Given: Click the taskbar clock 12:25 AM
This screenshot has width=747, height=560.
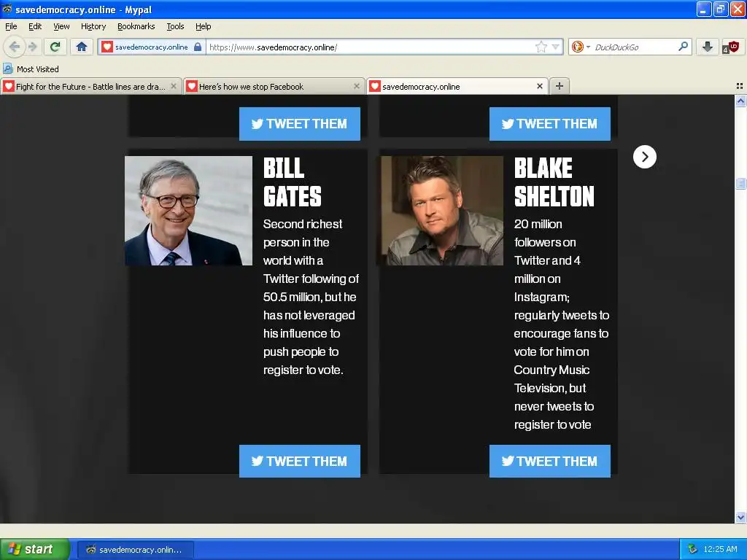Looking at the screenshot, I should coord(719,549).
